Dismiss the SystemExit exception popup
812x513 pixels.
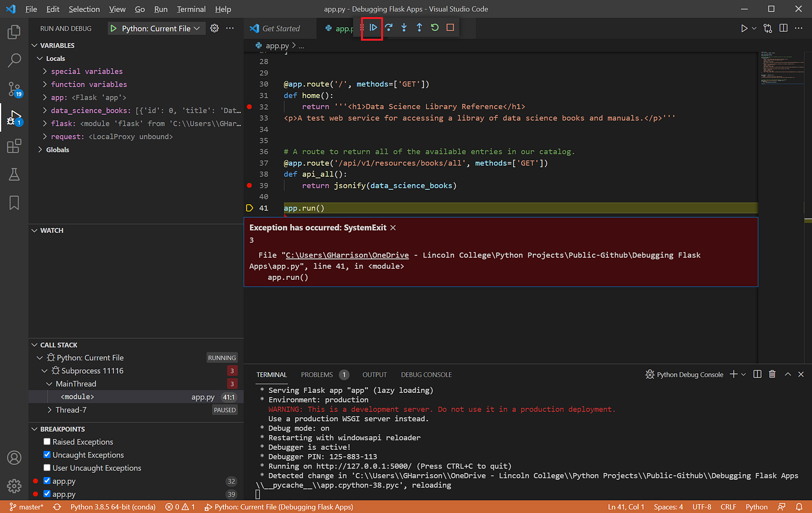point(393,227)
